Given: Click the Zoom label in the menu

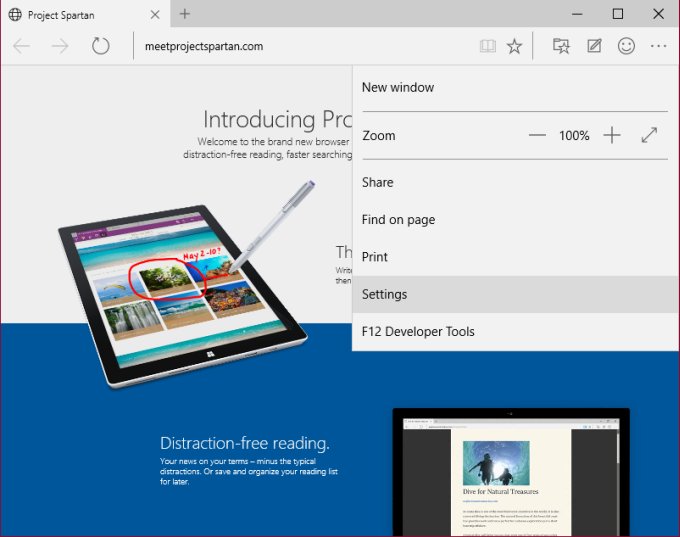Looking at the screenshot, I should click(379, 136).
